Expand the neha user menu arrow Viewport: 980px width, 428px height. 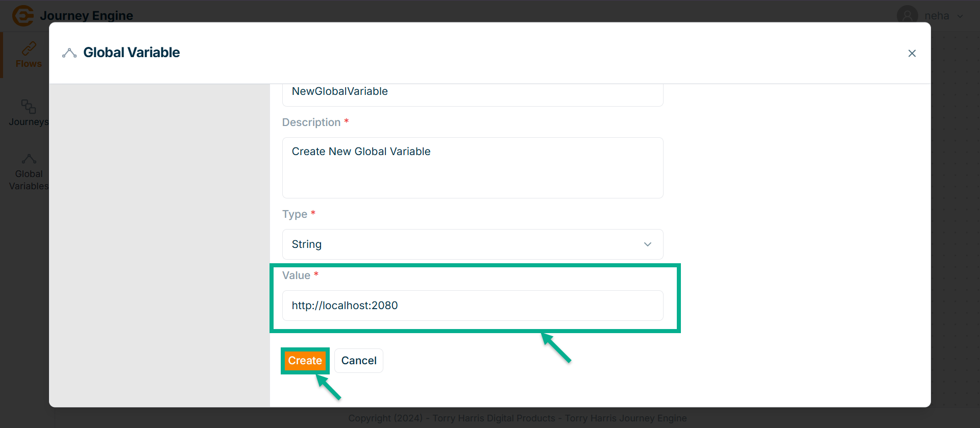point(960,16)
